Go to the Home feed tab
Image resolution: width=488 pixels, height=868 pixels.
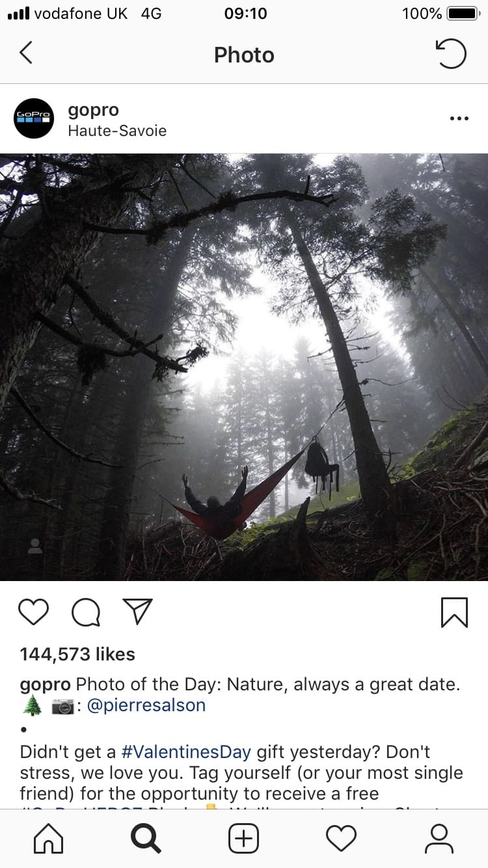pos(48,839)
